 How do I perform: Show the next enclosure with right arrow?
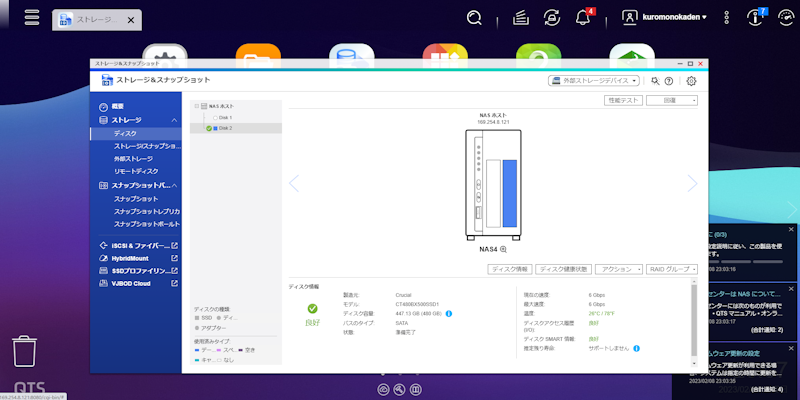click(x=692, y=184)
